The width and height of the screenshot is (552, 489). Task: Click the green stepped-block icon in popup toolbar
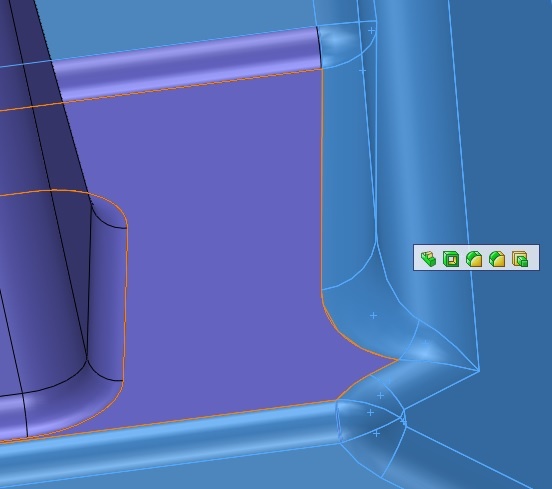tap(428, 259)
